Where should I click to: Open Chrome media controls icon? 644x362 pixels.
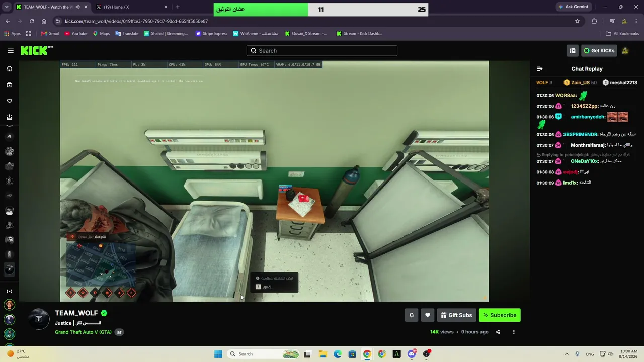coord(612,21)
